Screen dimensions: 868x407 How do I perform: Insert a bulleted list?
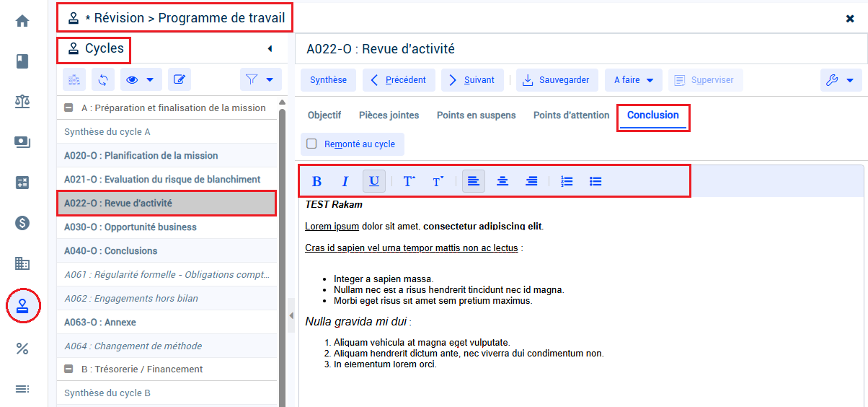pos(595,181)
